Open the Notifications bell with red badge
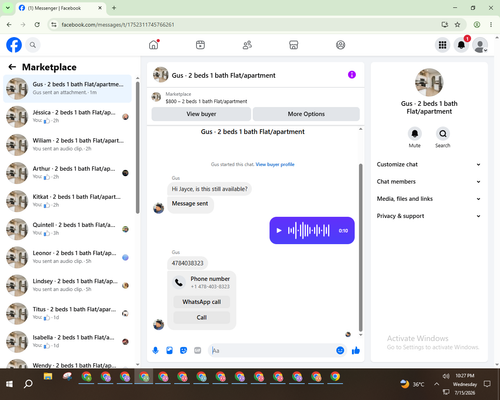The width and height of the screenshot is (500, 400). (461, 45)
